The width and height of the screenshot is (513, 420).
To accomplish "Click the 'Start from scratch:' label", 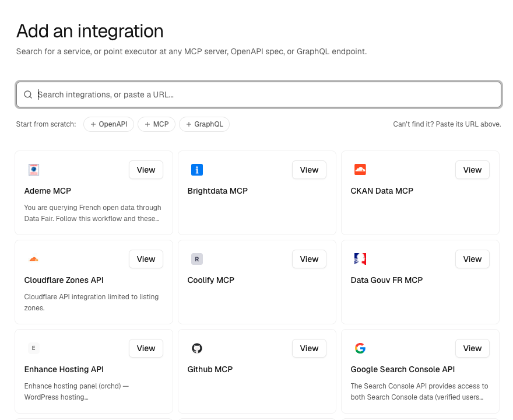I will tap(46, 124).
